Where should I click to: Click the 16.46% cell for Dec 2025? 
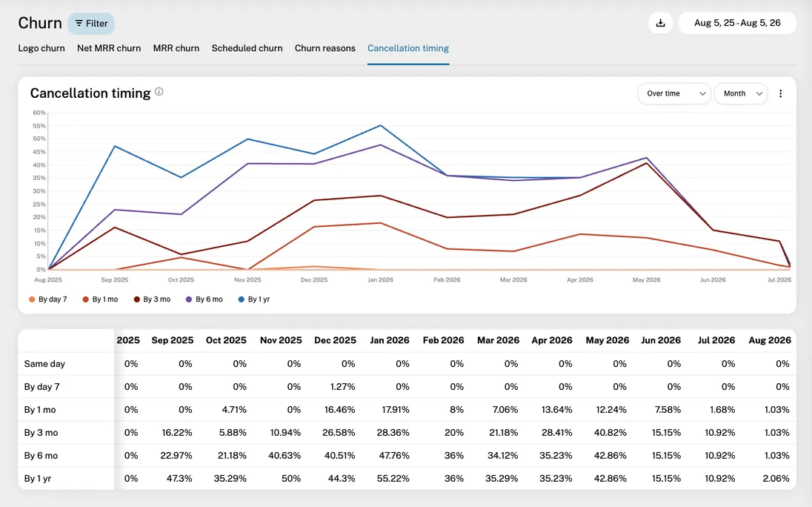click(340, 410)
